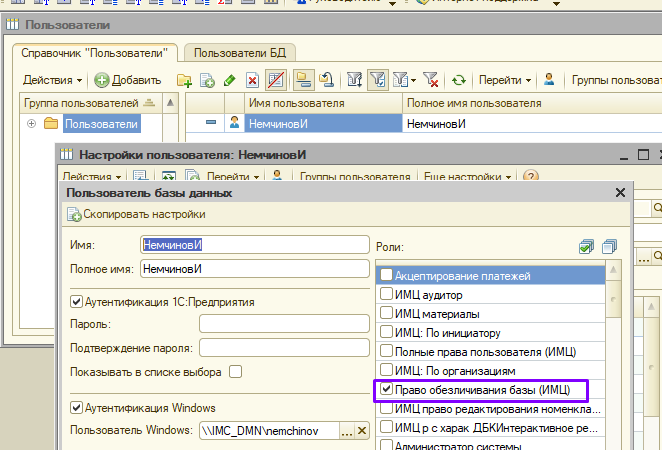Click the pencil edit icon in the toolbar
The width and height of the screenshot is (662, 450).
pos(230,79)
